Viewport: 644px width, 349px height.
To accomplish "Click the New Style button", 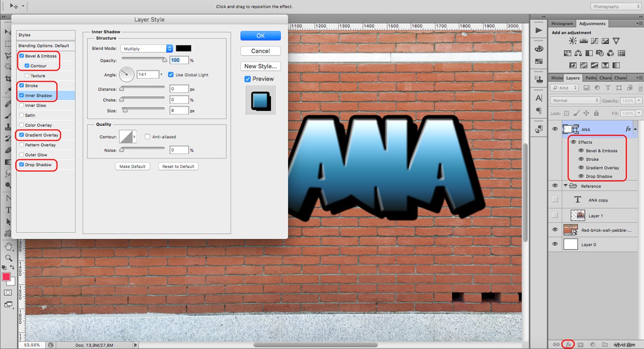I will coord(260,66).
